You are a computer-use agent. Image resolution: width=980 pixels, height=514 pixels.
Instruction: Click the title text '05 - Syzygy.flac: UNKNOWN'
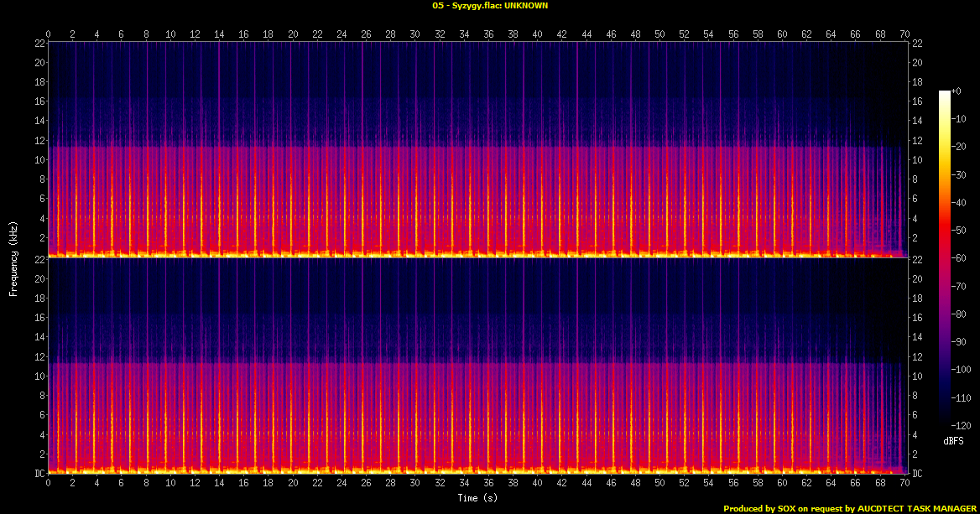pyautogui.click(x=490, y=5)
